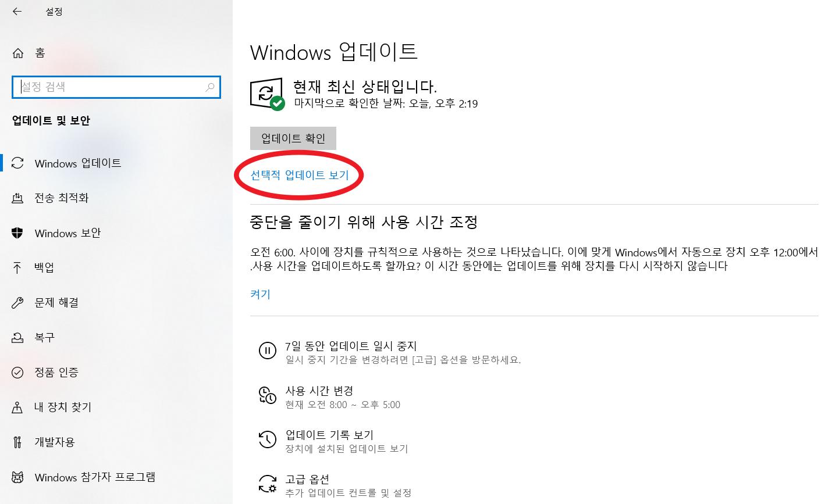The width and height of the screenshot is (832, 504).
Task: Click the history icon for 업데이트 기록 보기
Action: [267, 439]
